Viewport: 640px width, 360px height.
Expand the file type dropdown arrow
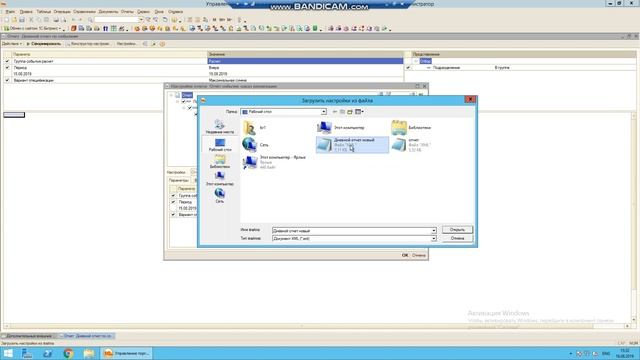pyautogui.click(x=433, y=238)
